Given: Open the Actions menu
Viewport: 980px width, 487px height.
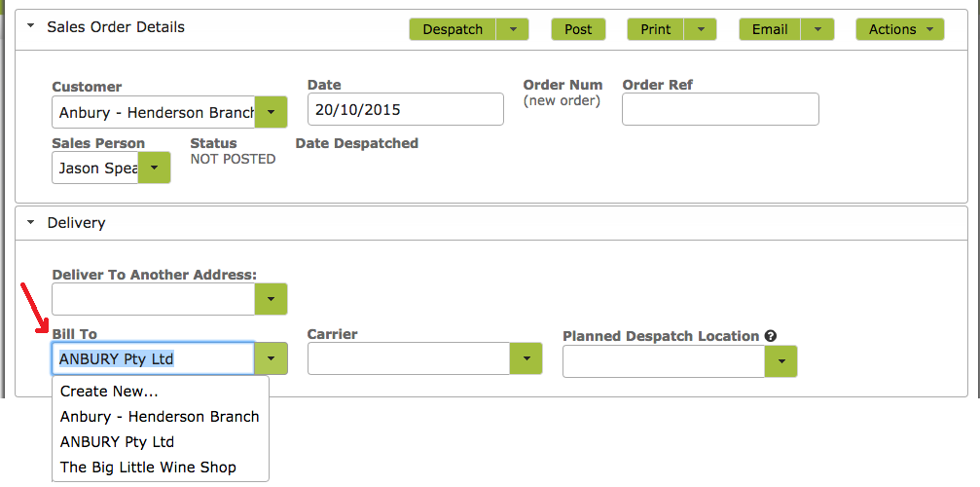Looking at the screenshot, I should coord(900,29).
